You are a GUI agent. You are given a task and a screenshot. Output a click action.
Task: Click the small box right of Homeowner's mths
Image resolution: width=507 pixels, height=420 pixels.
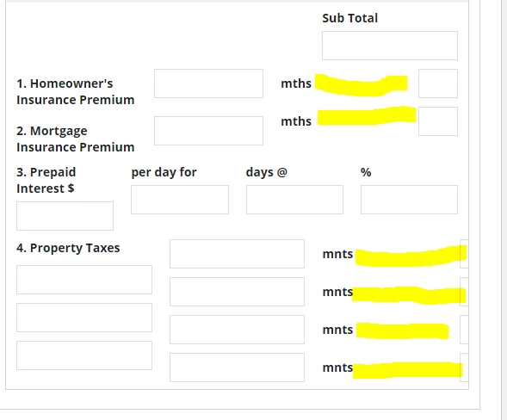click(438, 83)
